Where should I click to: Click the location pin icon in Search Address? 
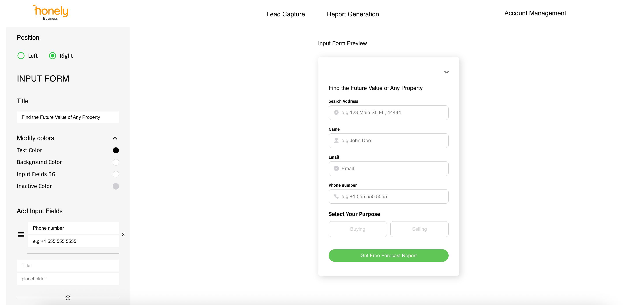336,113
